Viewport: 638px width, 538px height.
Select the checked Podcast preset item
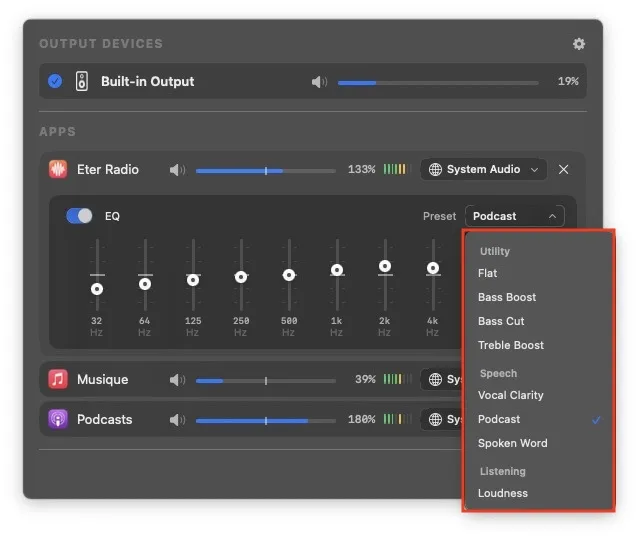[x=539, y=419]
